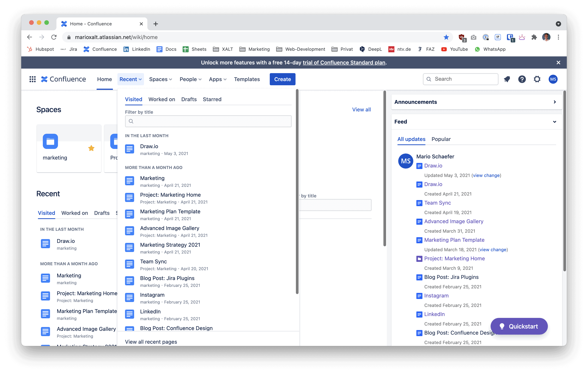Open the MS profile avatar menu

click(x=553, y=79)
